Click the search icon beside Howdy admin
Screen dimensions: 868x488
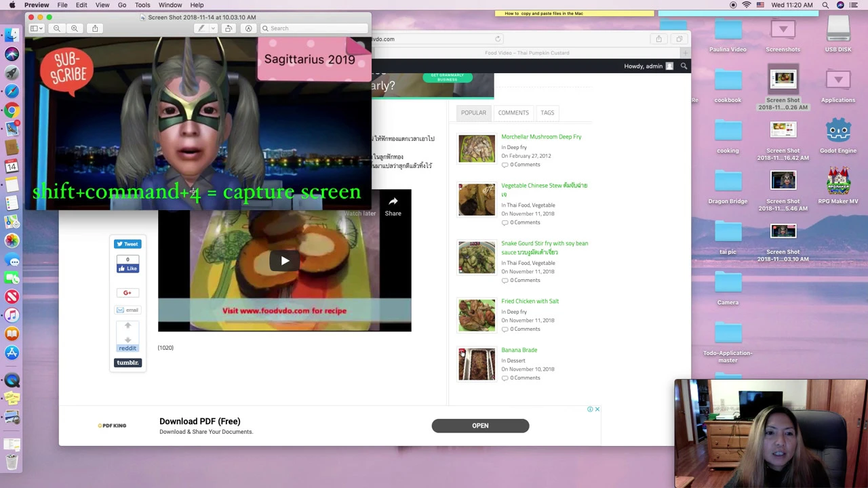click(684, 66)
